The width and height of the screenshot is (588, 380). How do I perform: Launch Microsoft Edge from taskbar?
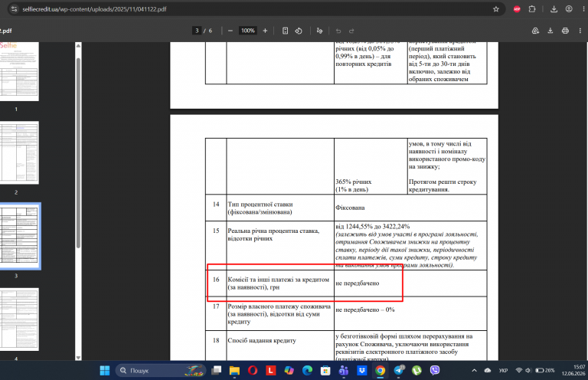tap(308, 371)
